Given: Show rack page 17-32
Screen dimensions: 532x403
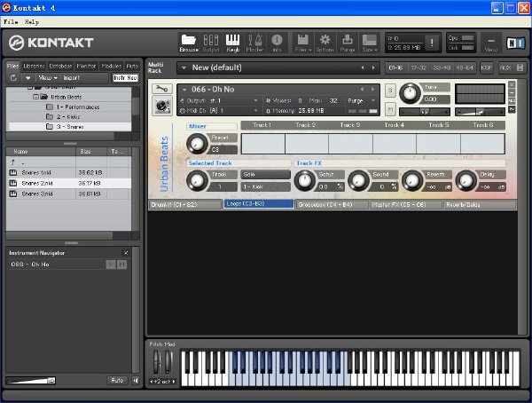Looking at the screenshot, I should 419,67.
